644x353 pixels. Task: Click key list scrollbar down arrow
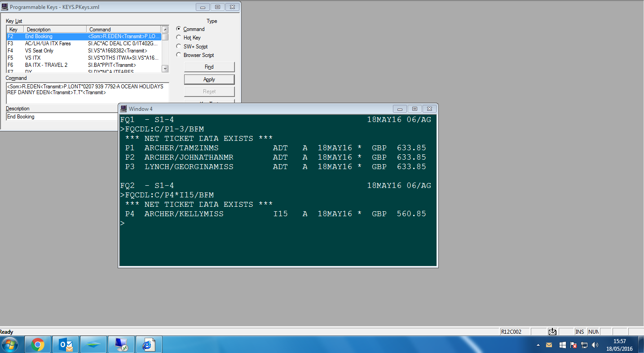[x=165, y=69]
